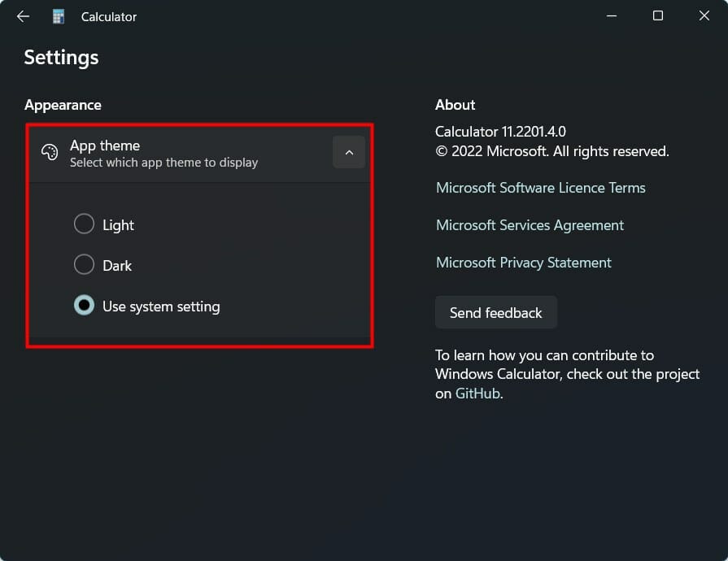Minimize the Calculator window
The width and height of the screenshot is (728, 561).
pyautogui.click(x=611, y=15)
